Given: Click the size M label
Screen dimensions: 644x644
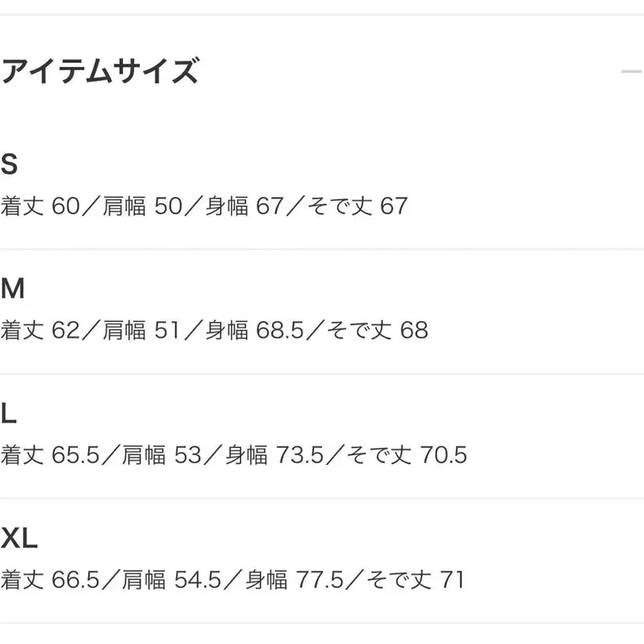Looking at the screenshot, I should [x=13, y=288].
